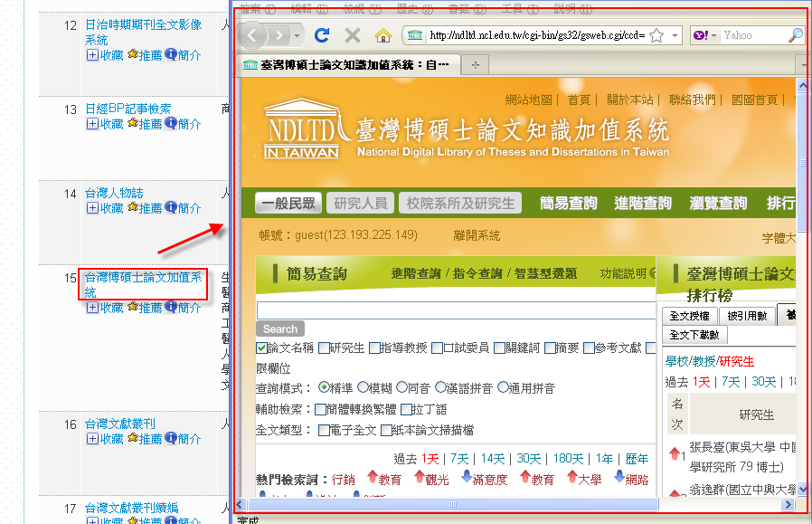The height and width of the screenshot is (524, 812).
Task: Click the 聯絡我們 header link
Action: [692, 100]
